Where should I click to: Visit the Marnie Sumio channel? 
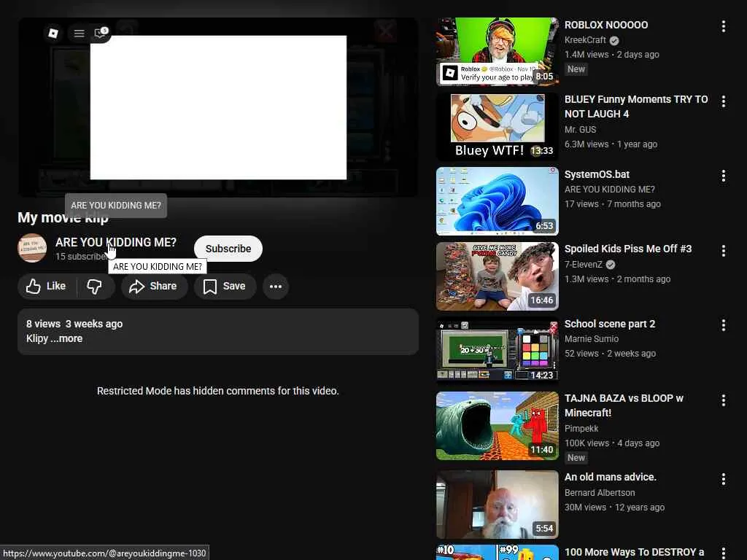[x=592, y=339]
